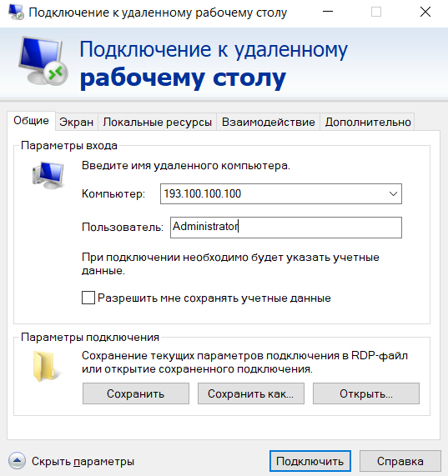Viewport: 448px width, 476px height.
Task: Open the Локальные ресурсы tab
Action: (x=157, y=122)
